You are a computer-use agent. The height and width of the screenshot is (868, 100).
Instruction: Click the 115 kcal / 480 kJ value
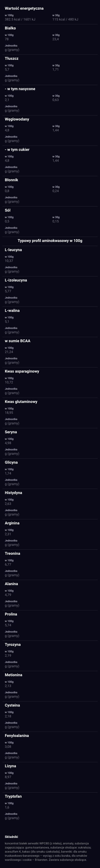65,20
